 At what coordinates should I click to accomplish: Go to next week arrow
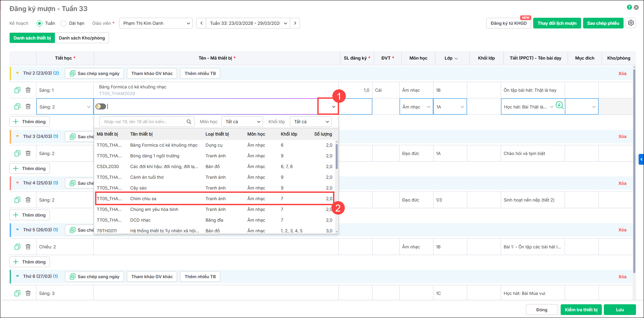coord(295,23)
